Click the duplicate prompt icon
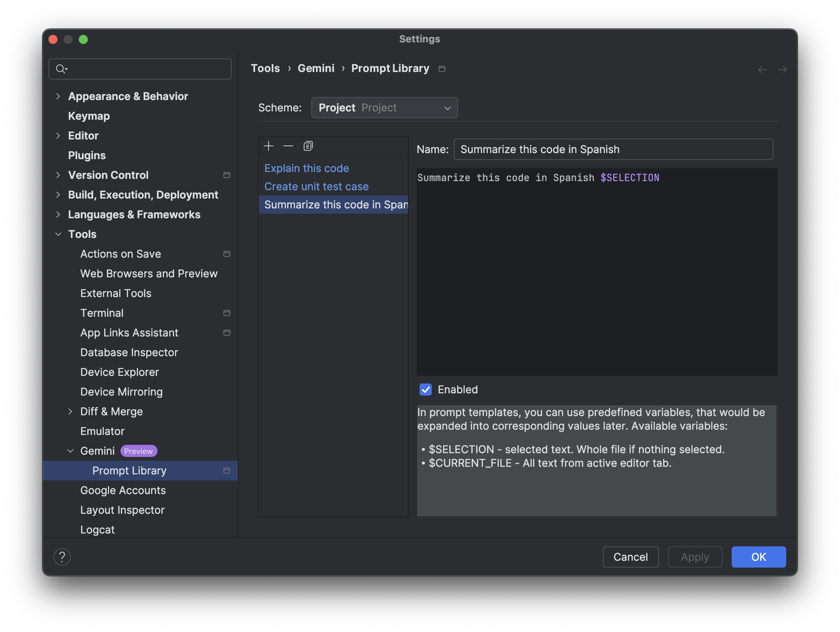840x632 pixels. (307, 145)
